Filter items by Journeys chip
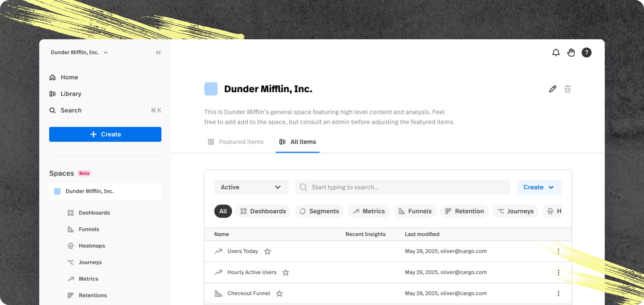 tap(515, 211)
